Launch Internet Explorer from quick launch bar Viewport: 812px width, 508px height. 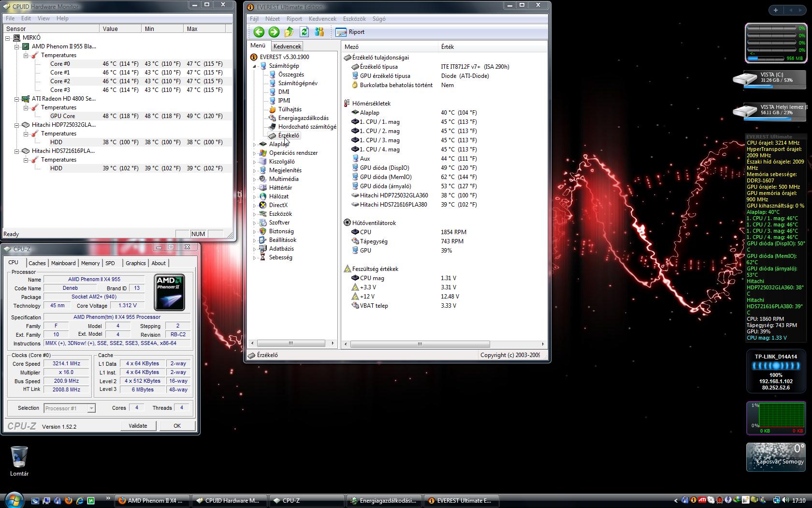click(x=79, y=501)
